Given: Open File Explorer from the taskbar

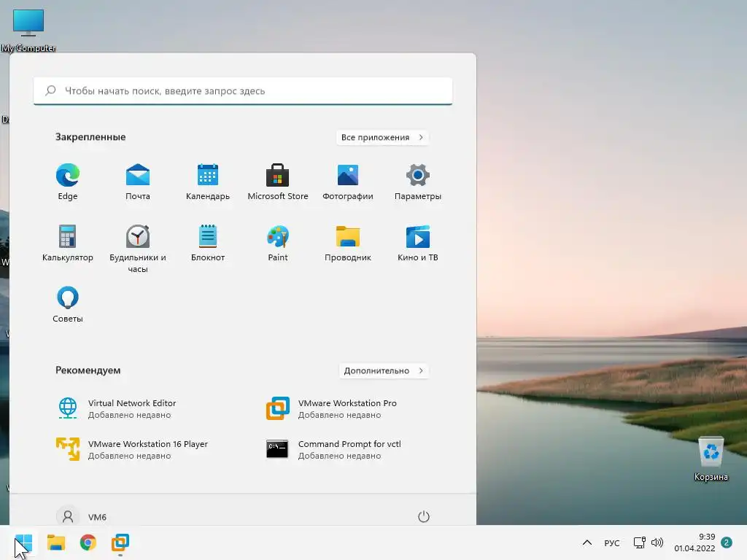Looking at the screenshot, I should (x=55, y=542).
